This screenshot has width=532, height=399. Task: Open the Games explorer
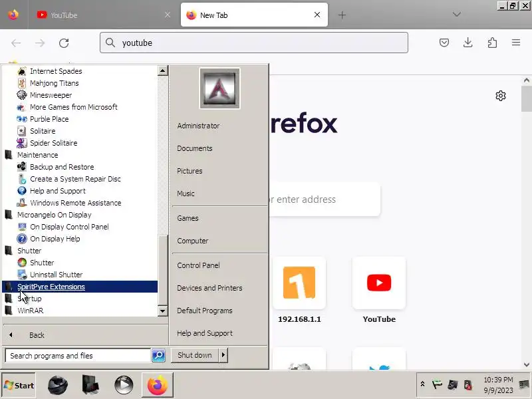tap(188, 218)
